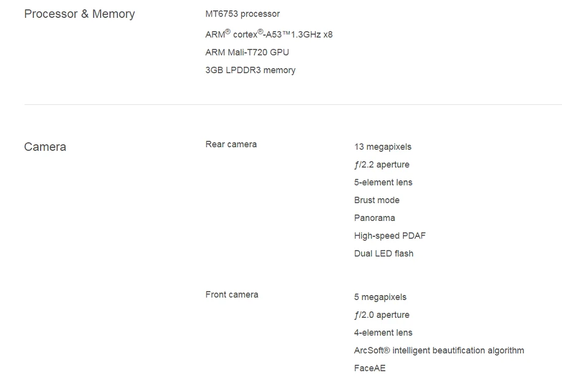This screenshot has height=392, width=562.
Task: Click the 5 megapixels spec
Action: [x=380, y=297]
